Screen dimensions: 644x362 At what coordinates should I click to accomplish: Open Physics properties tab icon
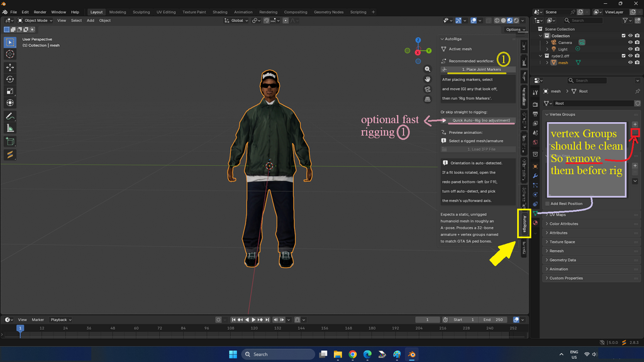pyautogui.click(x=535, y=195)
